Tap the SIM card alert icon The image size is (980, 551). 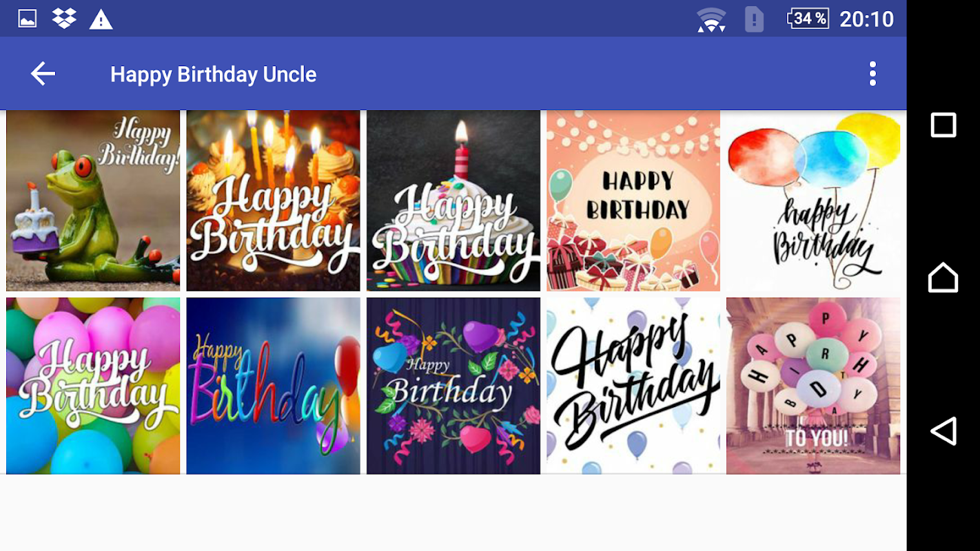point(755,19)
